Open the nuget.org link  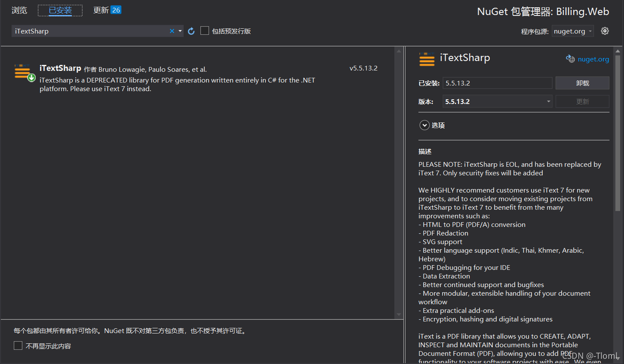(x=593, y=59)
